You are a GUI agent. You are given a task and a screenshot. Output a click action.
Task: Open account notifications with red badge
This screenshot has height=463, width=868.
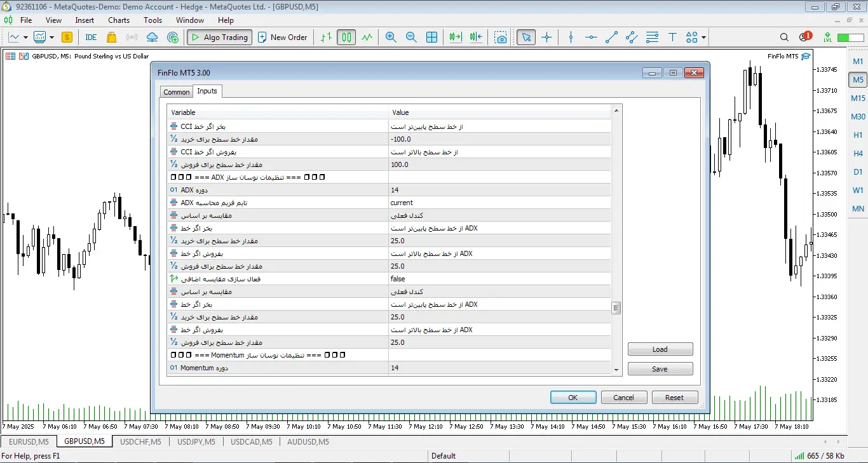pyautogui.click(x=805, y=37)
